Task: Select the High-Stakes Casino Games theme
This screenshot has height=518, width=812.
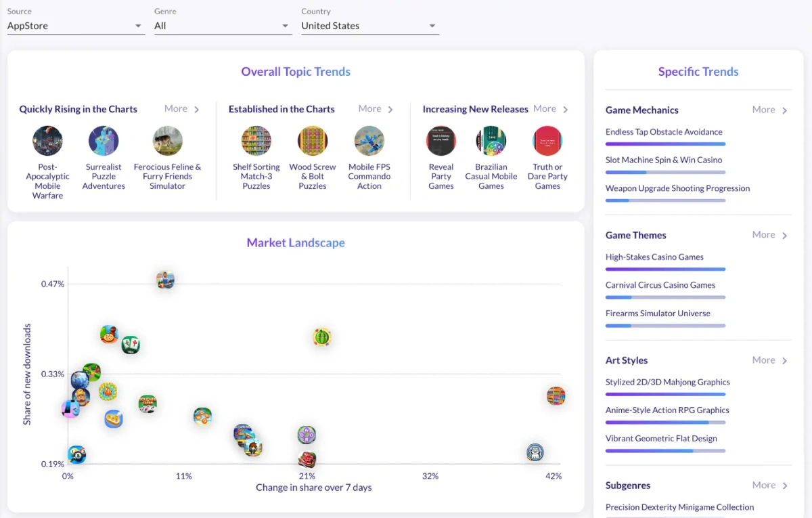Action: 654,257
